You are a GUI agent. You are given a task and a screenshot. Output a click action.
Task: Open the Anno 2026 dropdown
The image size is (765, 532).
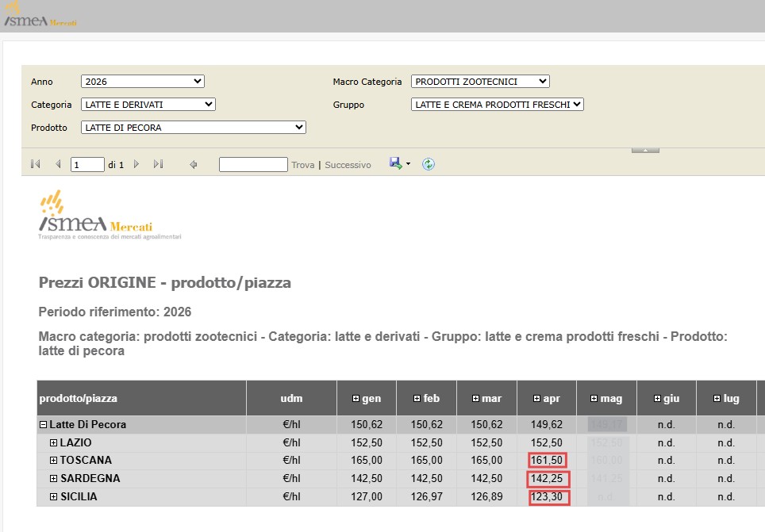[143, 82]
